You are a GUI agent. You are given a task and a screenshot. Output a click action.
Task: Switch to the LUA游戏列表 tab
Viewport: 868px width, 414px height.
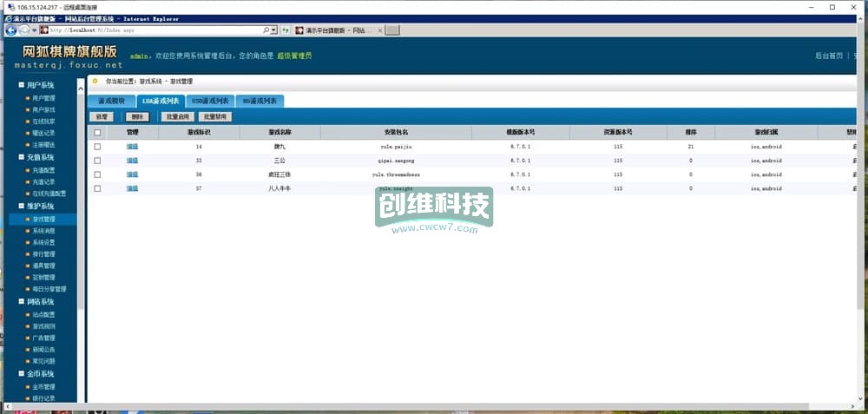click(x=161, y=102)
